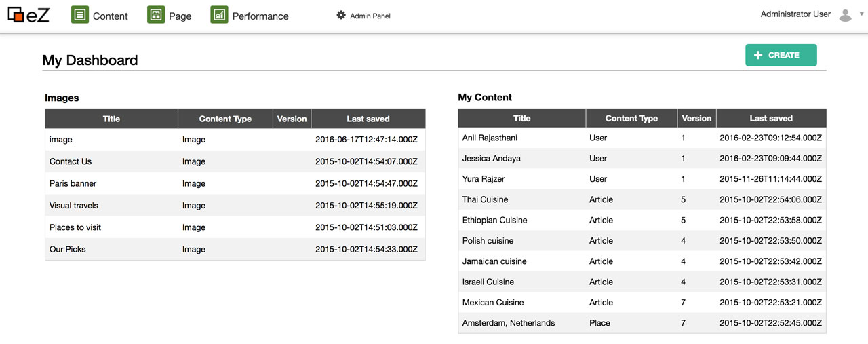The image size is (868, 344).
Task: Sort My Content by Last saved header
Action: (x=771, y=118)
